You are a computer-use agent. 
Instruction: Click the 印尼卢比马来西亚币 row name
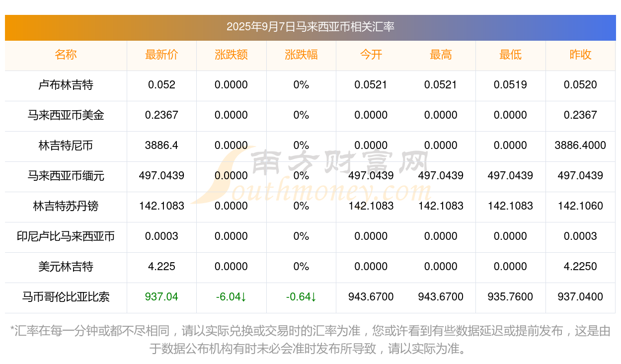pos(66,236)
